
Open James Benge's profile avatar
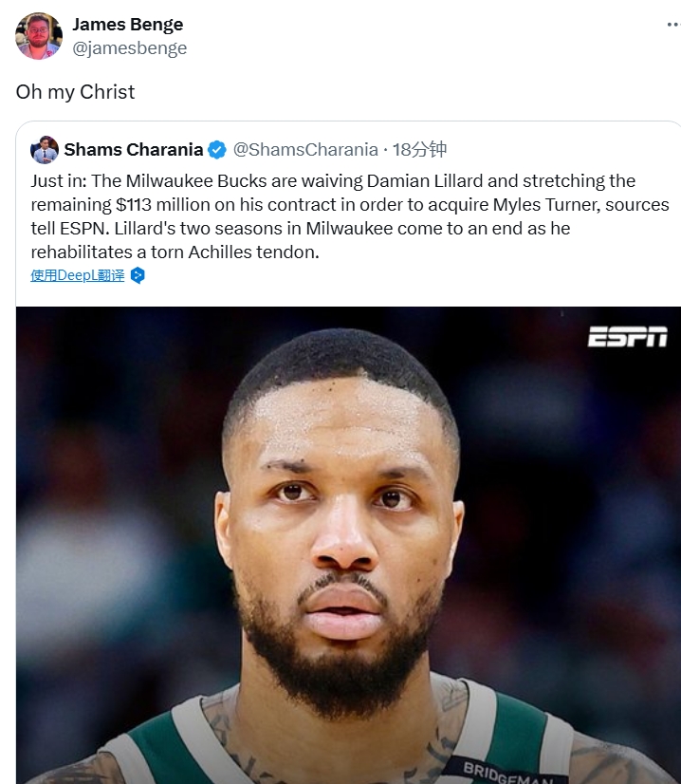coord(39,35)
